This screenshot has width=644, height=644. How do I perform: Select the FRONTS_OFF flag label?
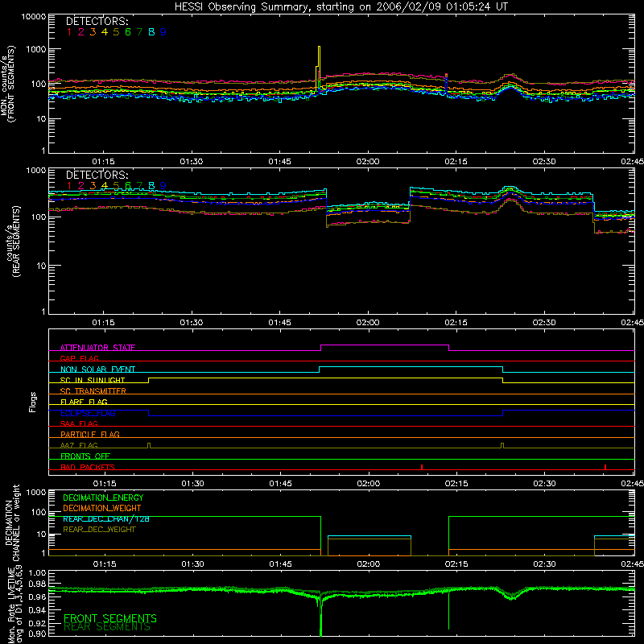[85, 456]
